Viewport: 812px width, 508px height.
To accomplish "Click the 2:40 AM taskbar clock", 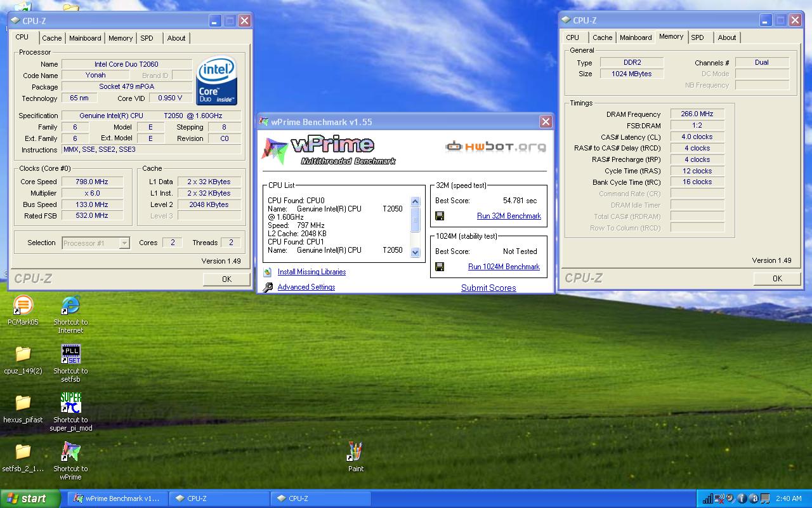I will [x=789, y=498].
